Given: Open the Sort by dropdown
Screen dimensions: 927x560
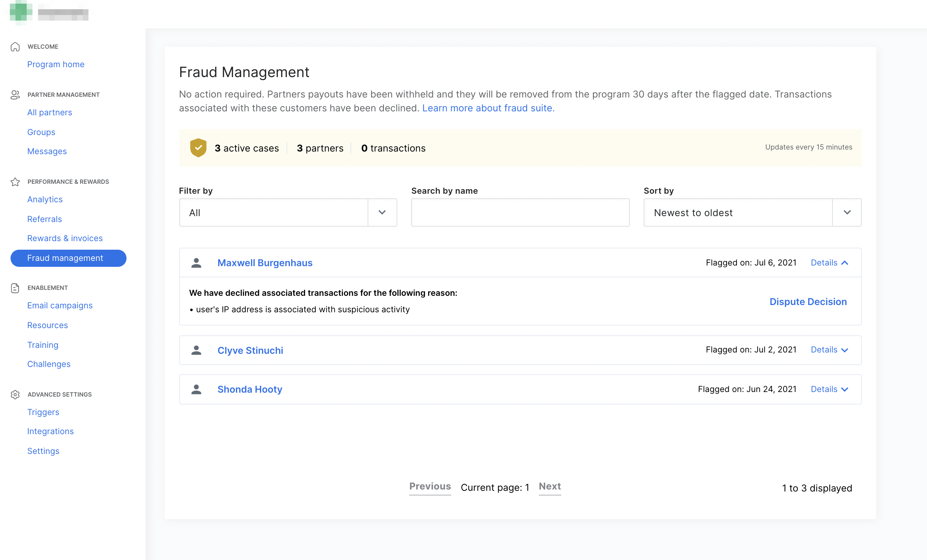Looking at the screenshot, I should [752, 212].
